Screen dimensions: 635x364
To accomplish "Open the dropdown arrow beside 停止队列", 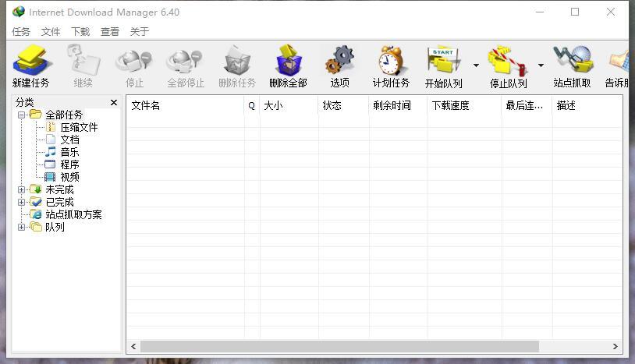I will click(541, 65).
